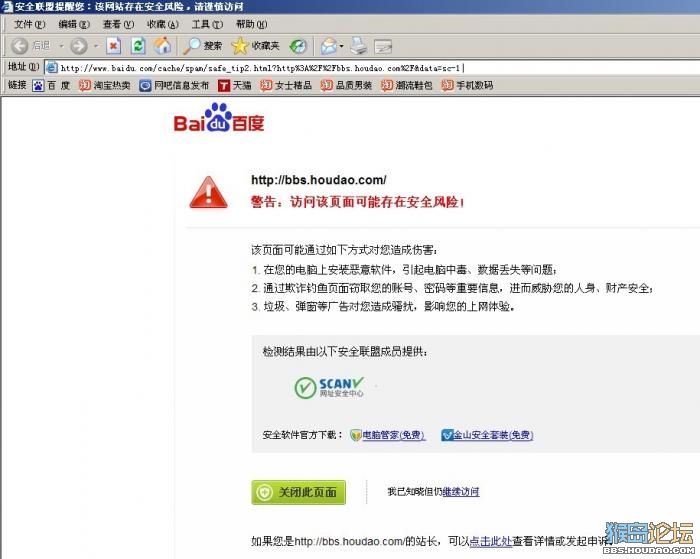Click the 点击此处 link for webmaster details
Viewport: 700px width, 559px height.
[x=491, y=541]
